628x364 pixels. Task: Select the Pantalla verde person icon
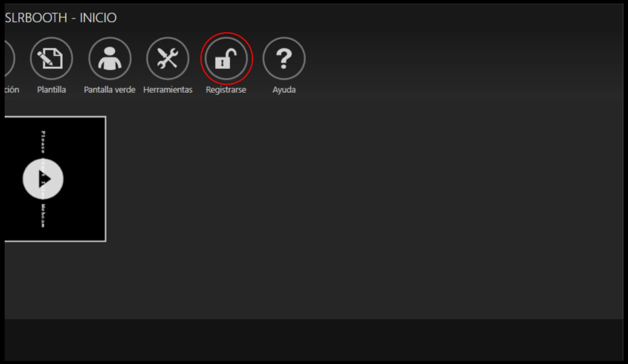pyautogui.click(x=110, y=59)
